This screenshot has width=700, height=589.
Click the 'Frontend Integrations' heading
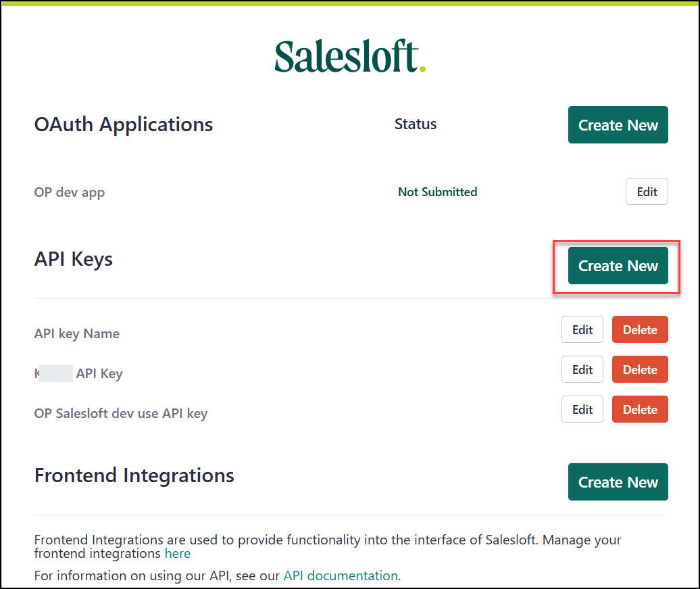point(134,475)
